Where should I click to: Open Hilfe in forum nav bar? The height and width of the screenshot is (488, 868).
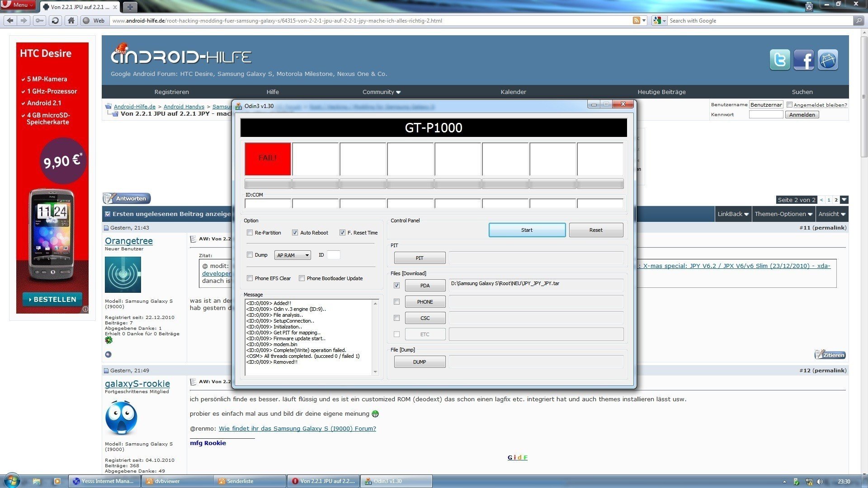(x=273, y=92)
